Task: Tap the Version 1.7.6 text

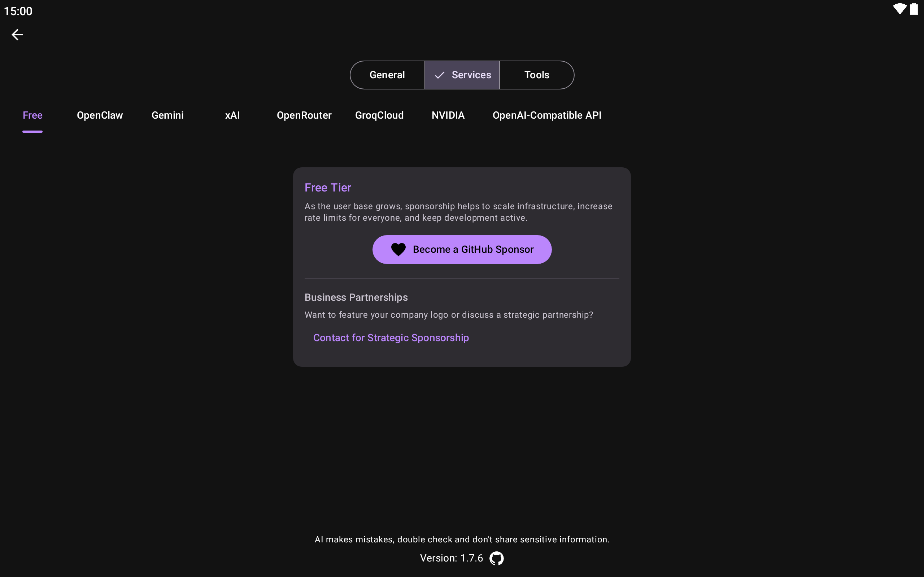Action: coord(451,558)
